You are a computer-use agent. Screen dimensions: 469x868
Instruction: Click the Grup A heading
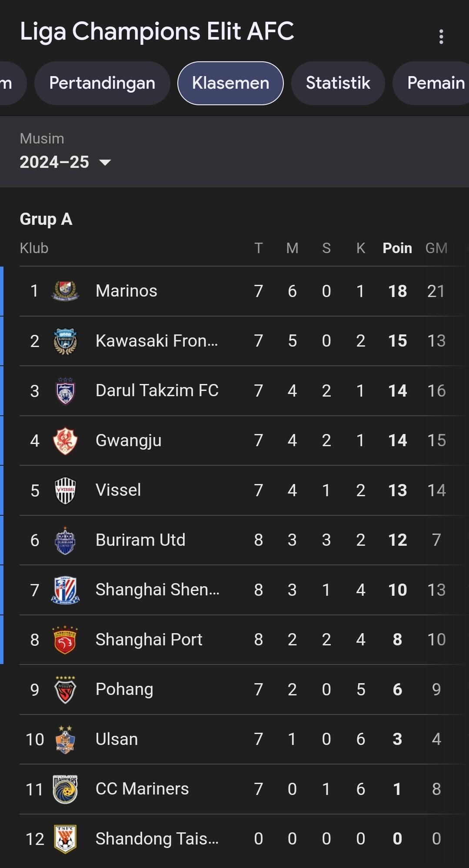46,219
